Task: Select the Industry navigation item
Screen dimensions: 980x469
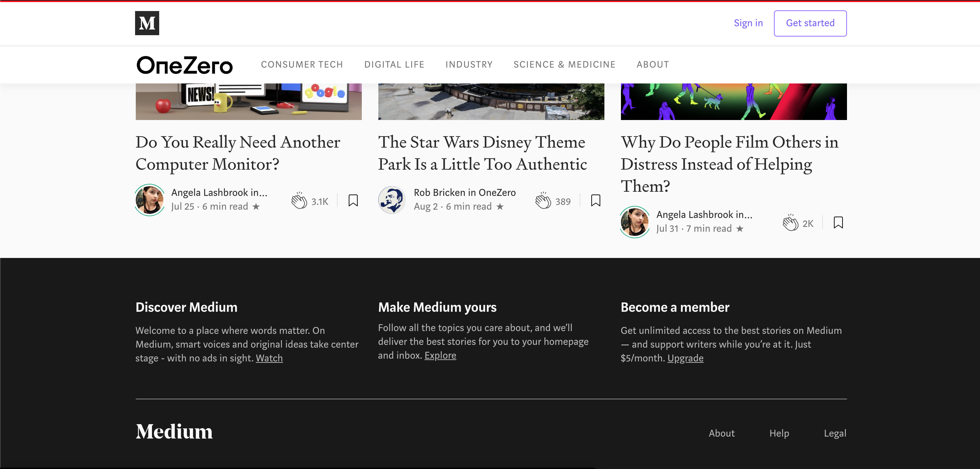Action: [469, 65]
